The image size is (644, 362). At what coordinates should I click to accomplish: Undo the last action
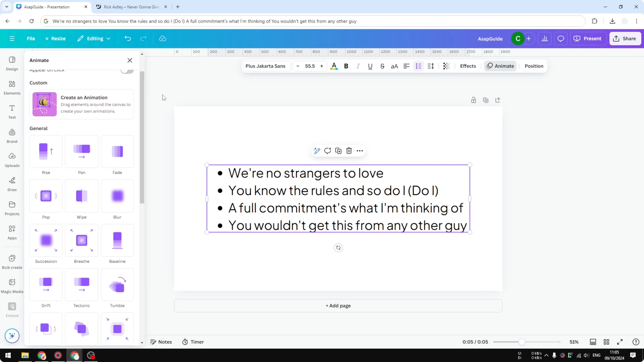(x=128, y=38)
